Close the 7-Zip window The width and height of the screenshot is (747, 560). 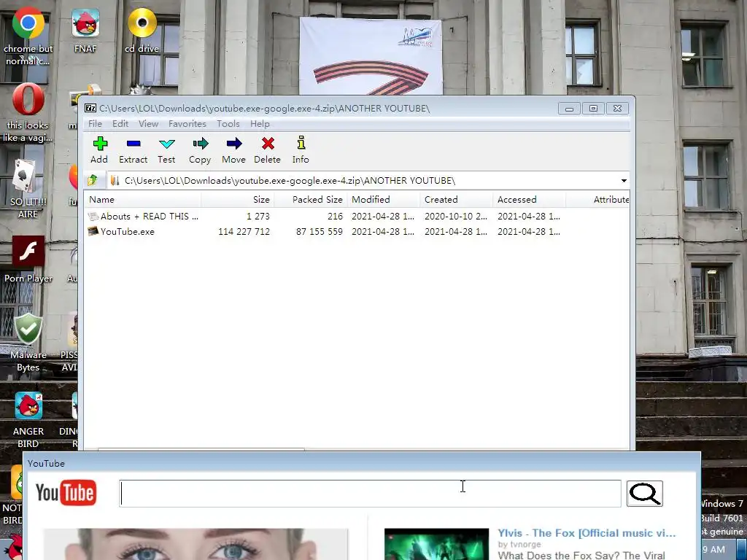617,109
